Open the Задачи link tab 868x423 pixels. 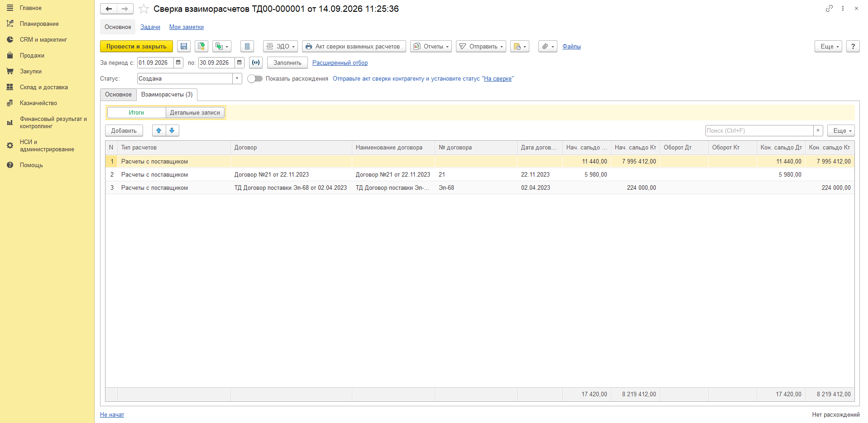click(150, 27)
